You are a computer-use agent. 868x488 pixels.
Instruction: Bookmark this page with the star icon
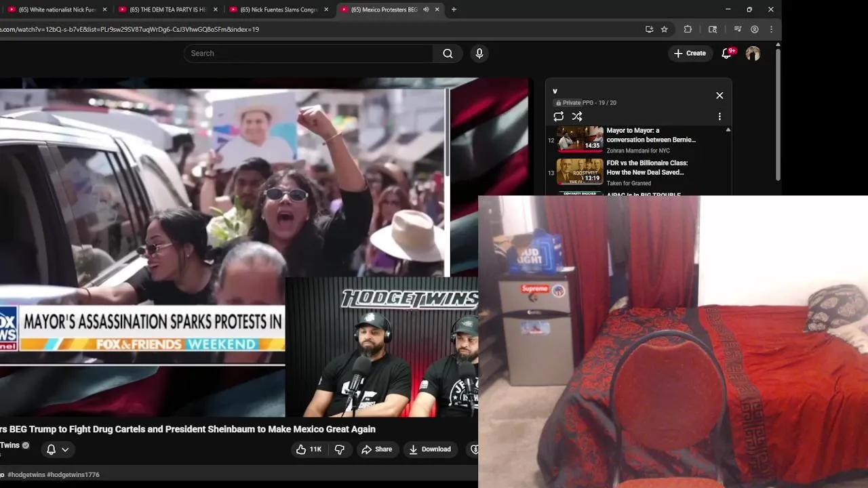pos(665,29)
